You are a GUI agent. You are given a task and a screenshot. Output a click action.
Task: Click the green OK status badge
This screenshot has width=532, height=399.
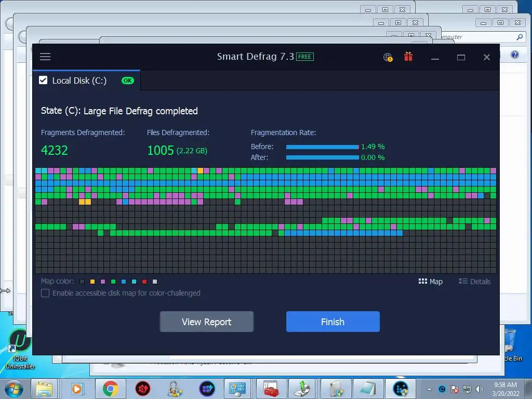[128, 81]
